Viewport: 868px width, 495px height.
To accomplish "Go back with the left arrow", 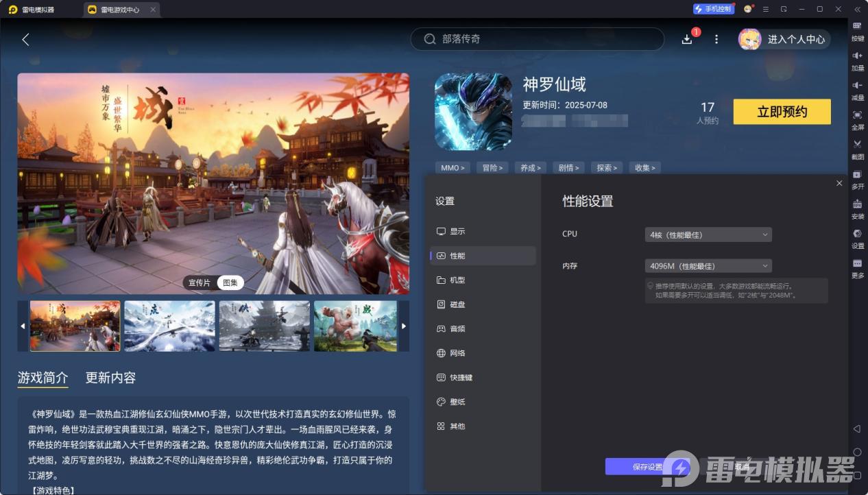I will pos(25,40).
